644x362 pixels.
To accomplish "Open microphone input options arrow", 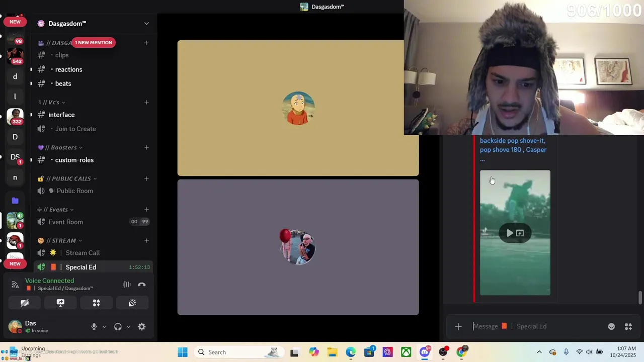I will pos(104,327).
